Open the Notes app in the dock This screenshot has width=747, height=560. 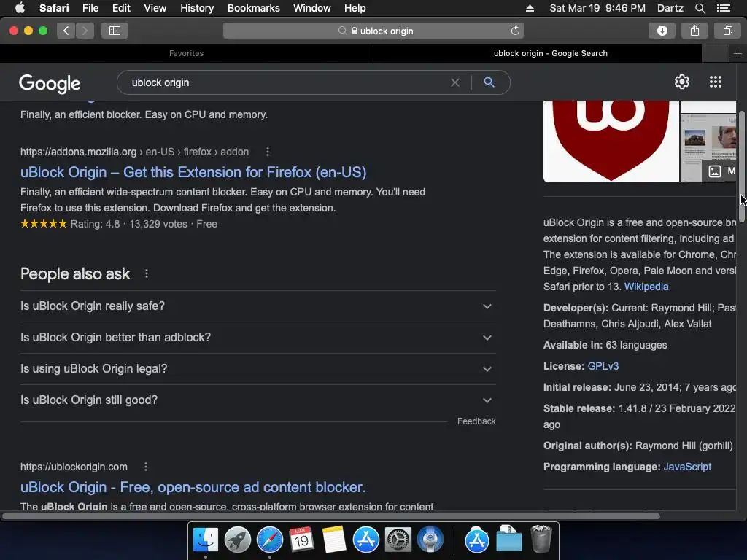333,540
